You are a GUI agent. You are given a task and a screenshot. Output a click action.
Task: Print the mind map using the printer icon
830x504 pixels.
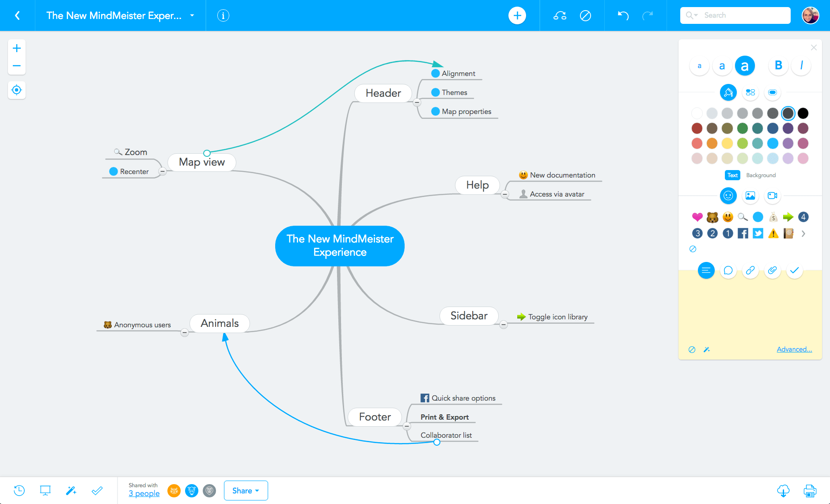click(810, 490)
